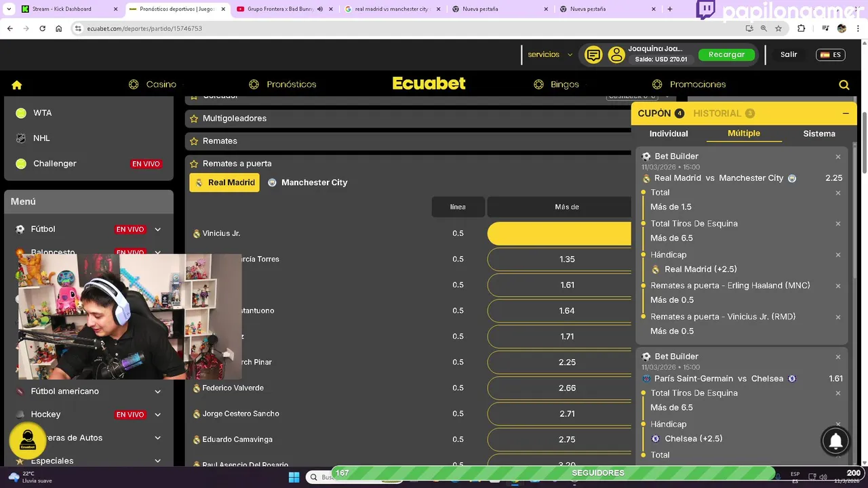Minimize the coupon panel

(x=846, y=113)
